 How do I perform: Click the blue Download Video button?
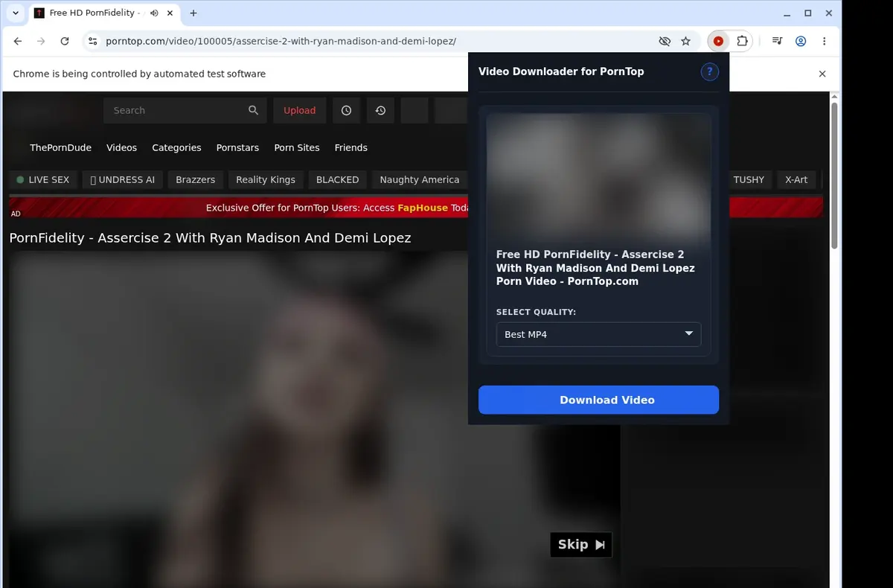click(x=598, y=400)
